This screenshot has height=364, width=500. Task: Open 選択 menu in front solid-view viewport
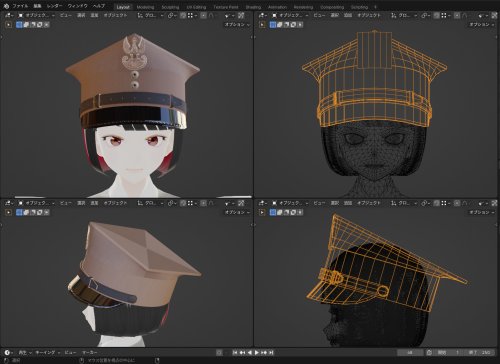point(81,15)
